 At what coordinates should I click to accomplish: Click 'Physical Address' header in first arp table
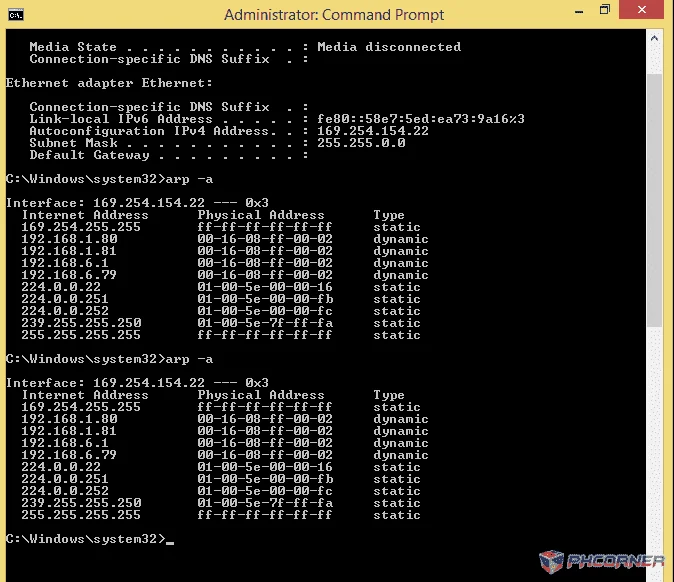pos(261,215)
